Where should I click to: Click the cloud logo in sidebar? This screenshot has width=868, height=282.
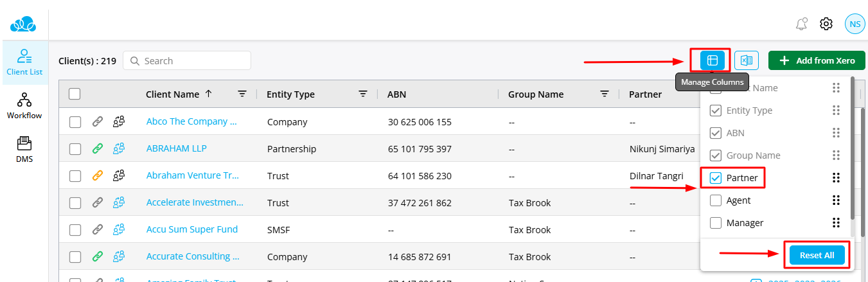pos(23,24)
